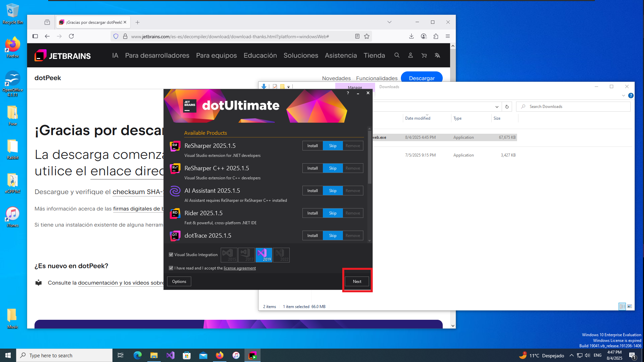Open Soluciones menu
644x362 pixels.
tap(301, 56)
